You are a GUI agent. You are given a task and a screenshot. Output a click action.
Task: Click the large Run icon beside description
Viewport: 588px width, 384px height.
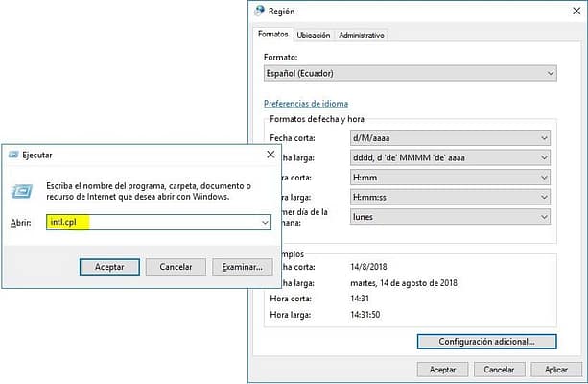pos(22,191)
